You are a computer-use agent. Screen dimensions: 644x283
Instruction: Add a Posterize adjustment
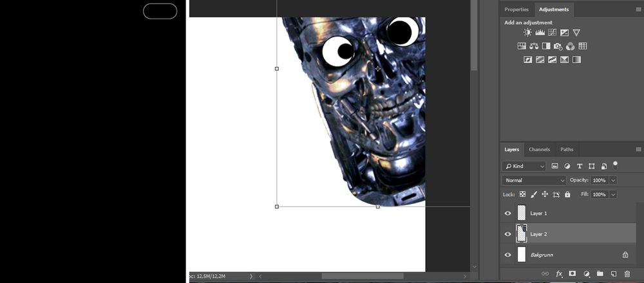click(540, 59)
